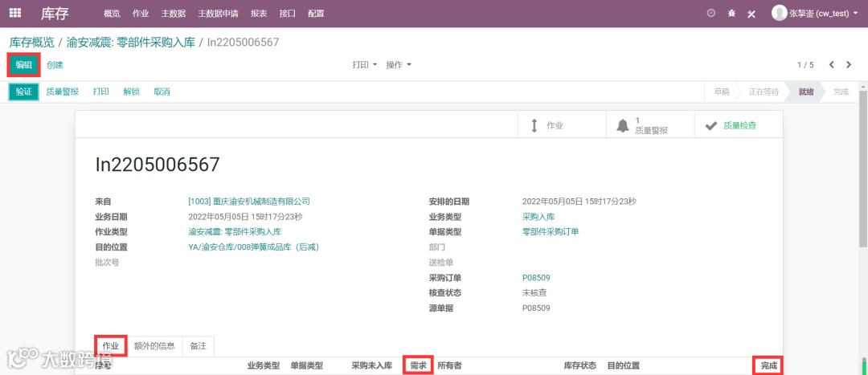
Task: Sort by 需求 column header
Action: (418, 365)
